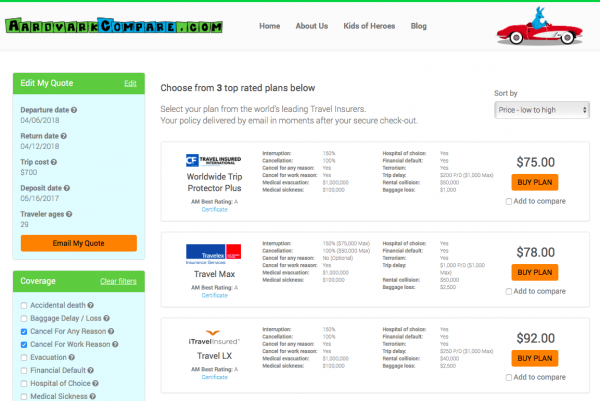This screenshot has width=600, height=401.
Task: Click the $92.00 price
Action: click(535, 338)
